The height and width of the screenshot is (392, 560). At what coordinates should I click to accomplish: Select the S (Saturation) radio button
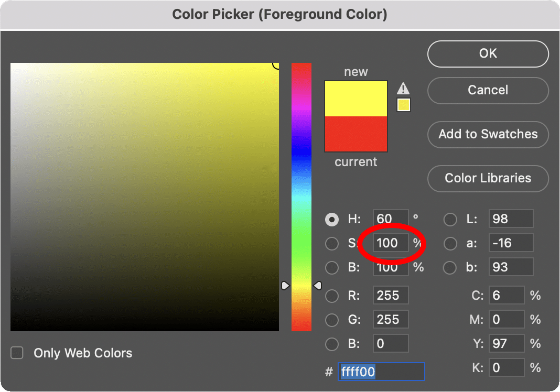coord(332,243)
